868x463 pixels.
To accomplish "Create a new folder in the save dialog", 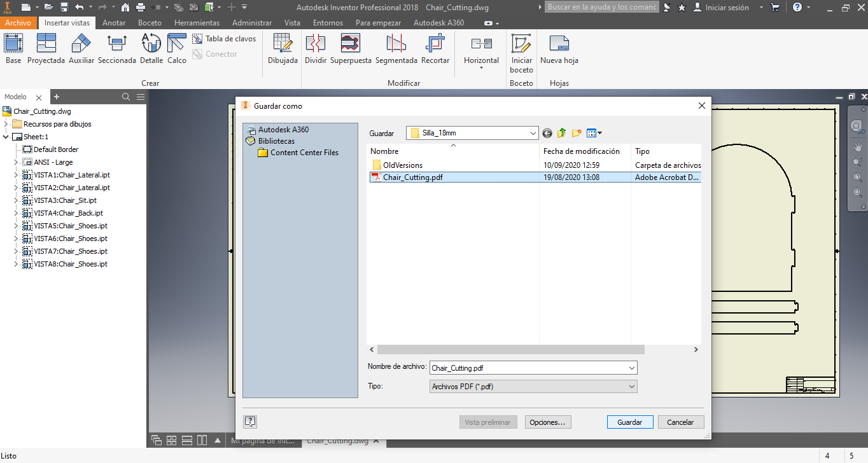I will (x=577, y=133).
